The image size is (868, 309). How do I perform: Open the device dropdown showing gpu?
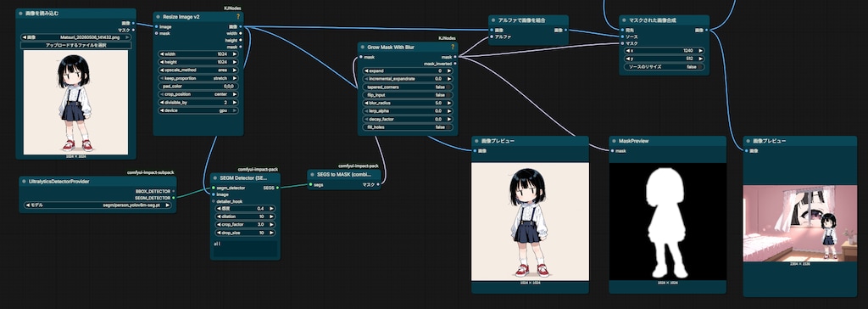pos(198,110)
